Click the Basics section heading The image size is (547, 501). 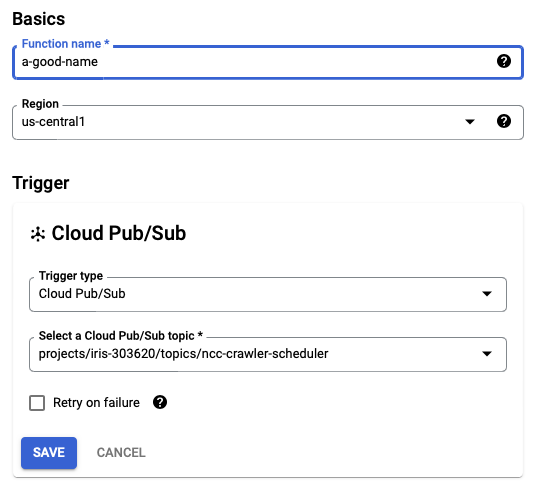[39, 19]
